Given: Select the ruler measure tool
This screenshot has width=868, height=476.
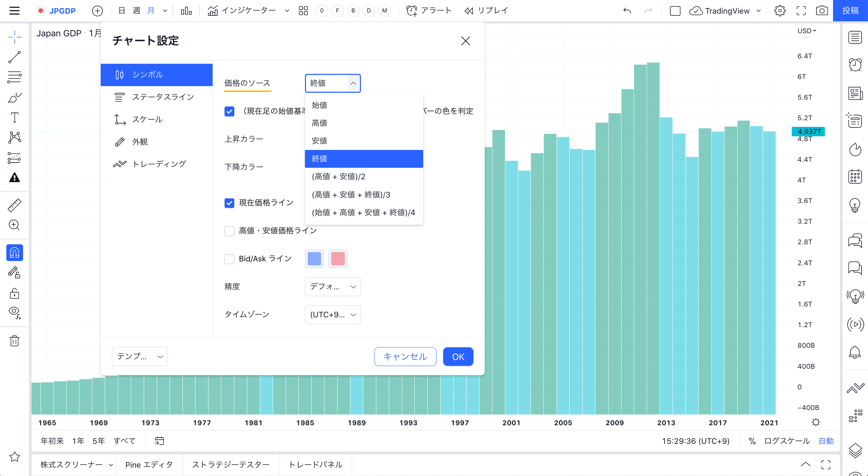Looking at the screenshot, I should click(14, 205).
